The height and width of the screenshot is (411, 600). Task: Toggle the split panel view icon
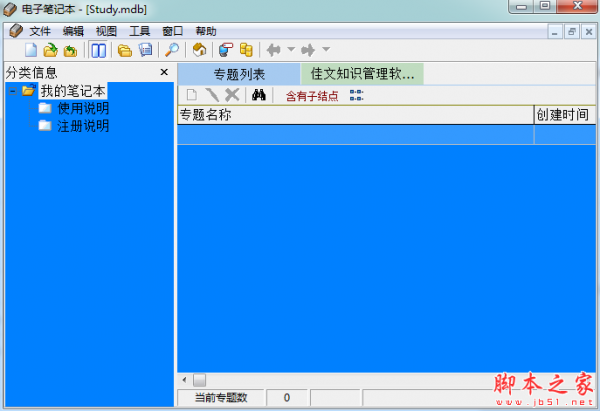point(99,50)
